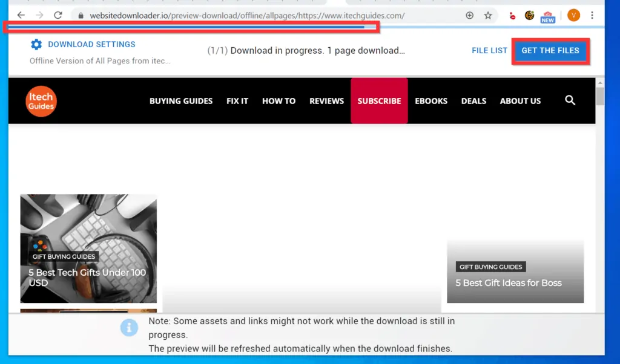Click the info icon beside the note
620x364 pixels.
pyautogui.click(x=130, y=328)
